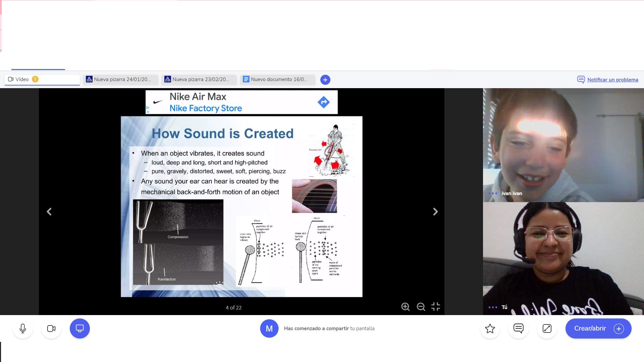This screenshot has width=644, height=362.
Task: Zoom out of the slide
Action: tap(421, 307)
